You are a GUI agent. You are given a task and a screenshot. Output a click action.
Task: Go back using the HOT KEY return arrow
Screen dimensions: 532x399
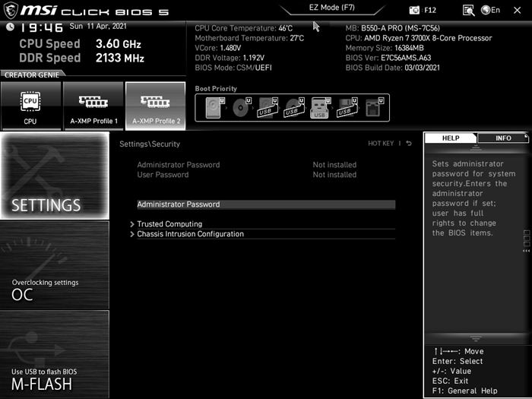click(x=409, y=144)
